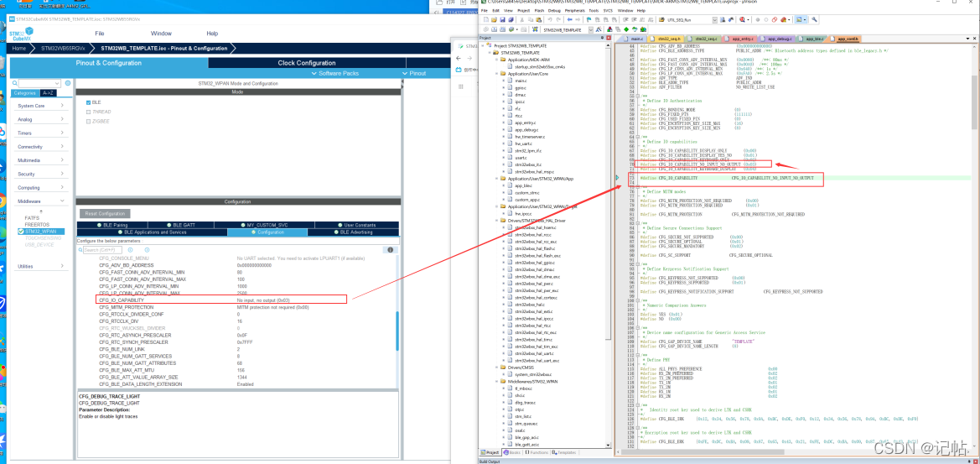The height and width of the screenshot is (464, 980).
Task: Expand the Analog category
Action: tap(41, 119)
